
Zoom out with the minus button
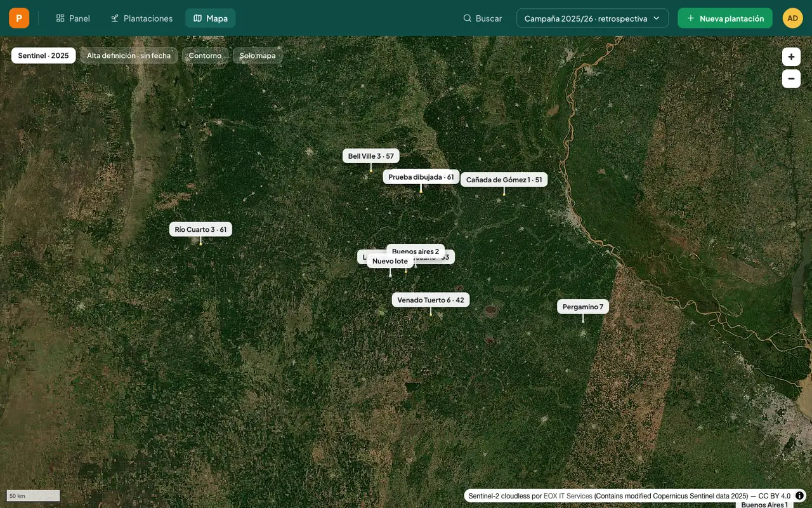[791, 79]
